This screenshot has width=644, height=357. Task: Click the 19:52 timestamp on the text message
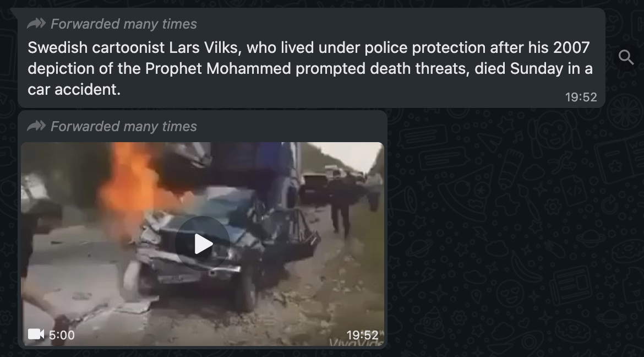[x=581, y=97]
